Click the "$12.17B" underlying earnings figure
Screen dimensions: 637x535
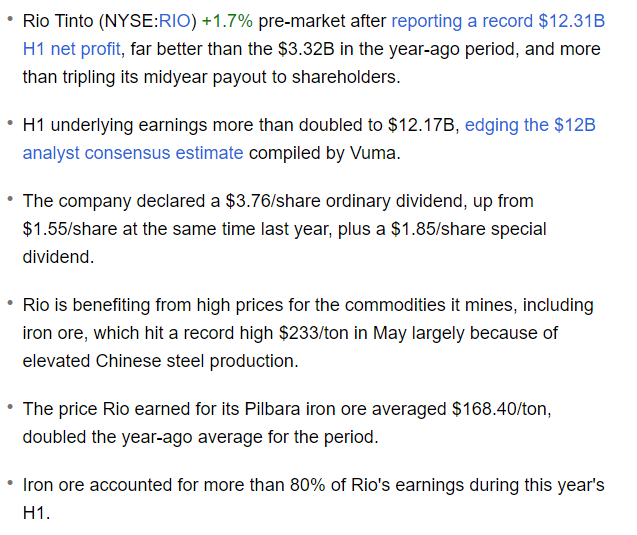pyautogui.click(x=421, y=125)
